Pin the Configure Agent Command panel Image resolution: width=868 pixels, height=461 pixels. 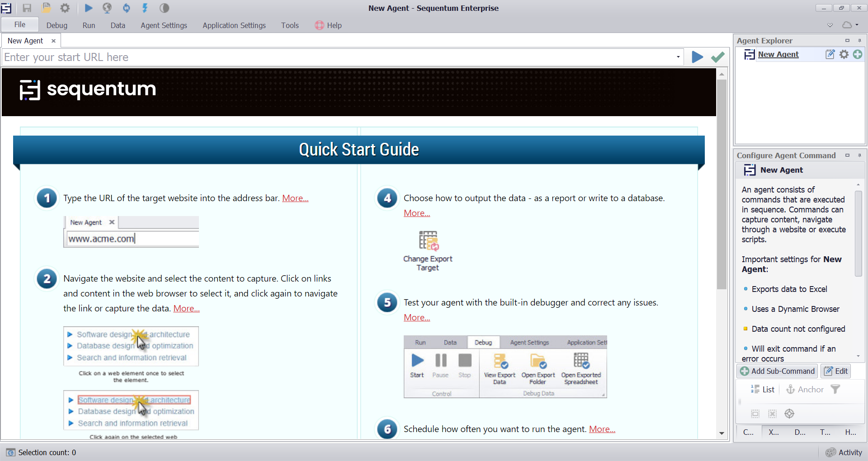pyautogui.click(x=860, y=155)
